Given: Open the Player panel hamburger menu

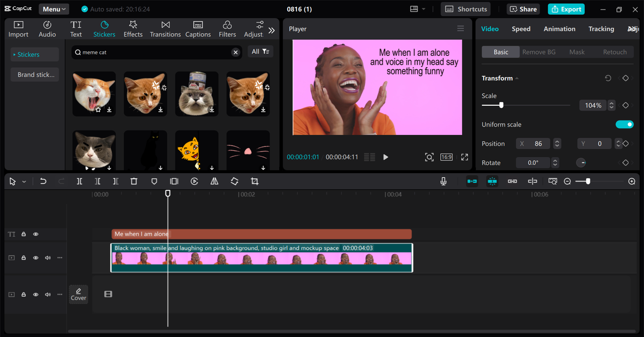Looking at the screenshot, I should pos(460,29).
